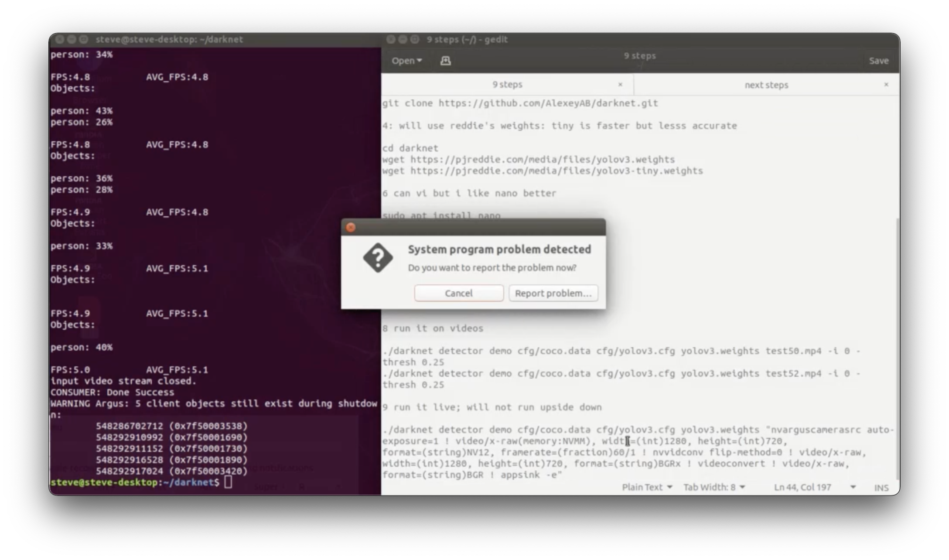Viewport: 949px width, 560px height.
Task: Open the Plain Text highlighting mode dropdown
Action: pos(647,487)
